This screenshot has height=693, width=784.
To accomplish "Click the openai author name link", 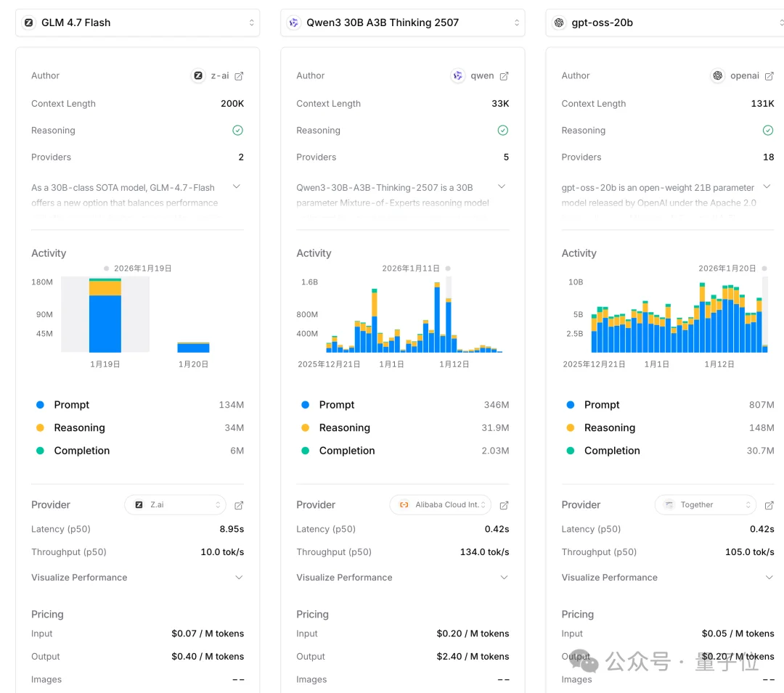I will [744, 75].
